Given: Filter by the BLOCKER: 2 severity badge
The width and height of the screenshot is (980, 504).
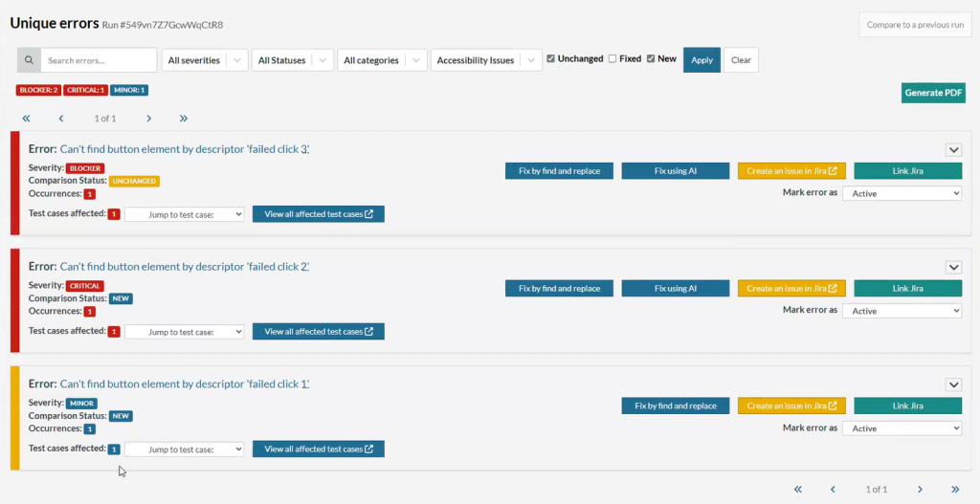Looking at the screenshot, I should point(38,90).
